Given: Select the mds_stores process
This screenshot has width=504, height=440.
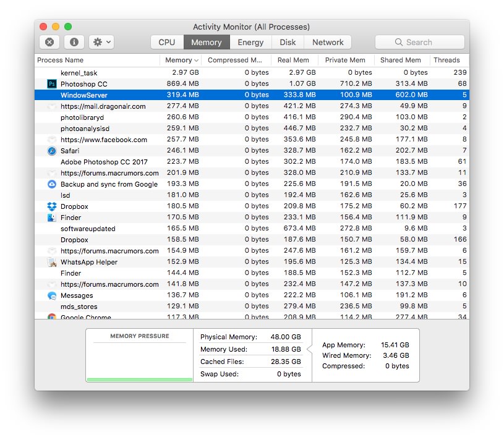Looking at the screenshot, I should [79, 307].
